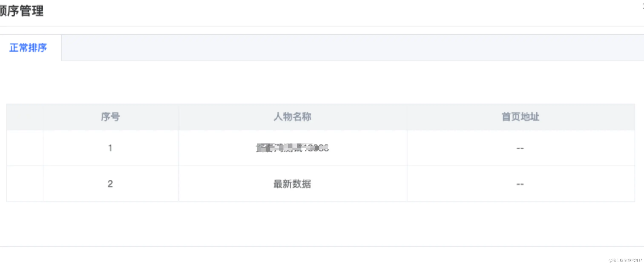The height and width of the screenshot is (264, 644).
Task: Click the 首页地址 column header
Action: (521, 117)
